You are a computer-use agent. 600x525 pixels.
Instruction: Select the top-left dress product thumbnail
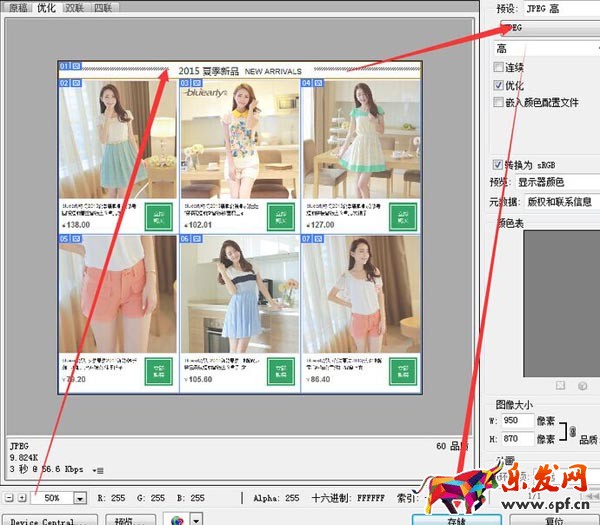pyautogui.click(x=116, y=140)
